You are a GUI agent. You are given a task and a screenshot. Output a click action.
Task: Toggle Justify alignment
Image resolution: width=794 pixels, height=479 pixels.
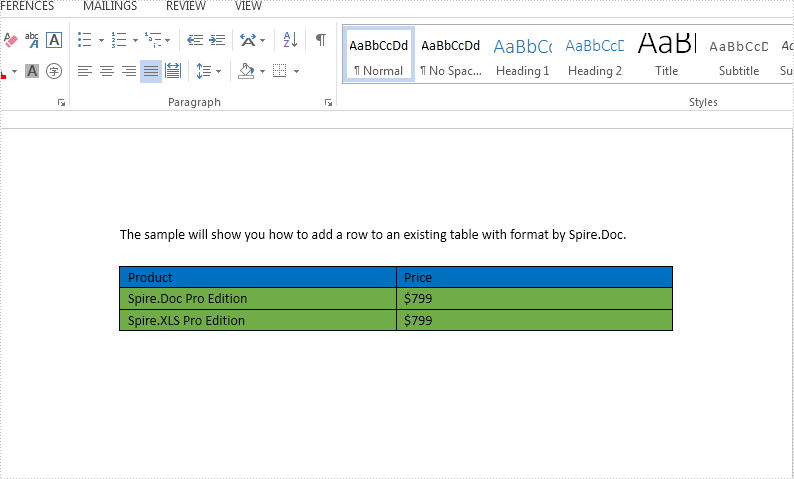point(151,71)
